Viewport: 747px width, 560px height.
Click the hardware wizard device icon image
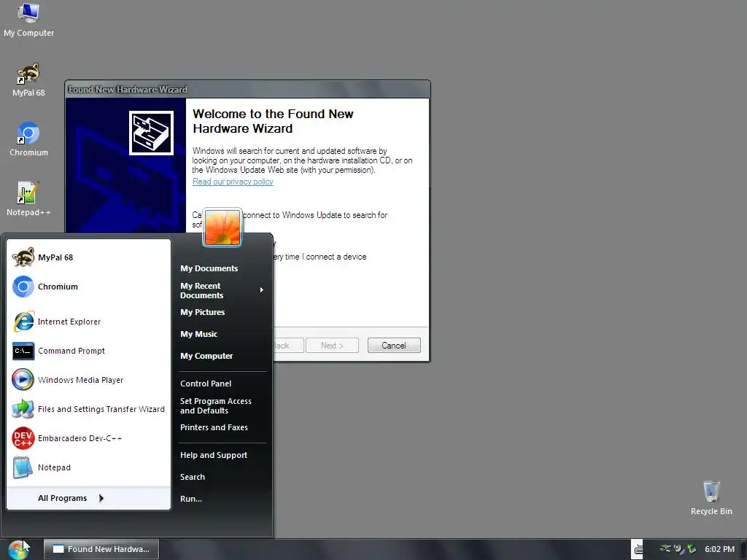point(151,133)
